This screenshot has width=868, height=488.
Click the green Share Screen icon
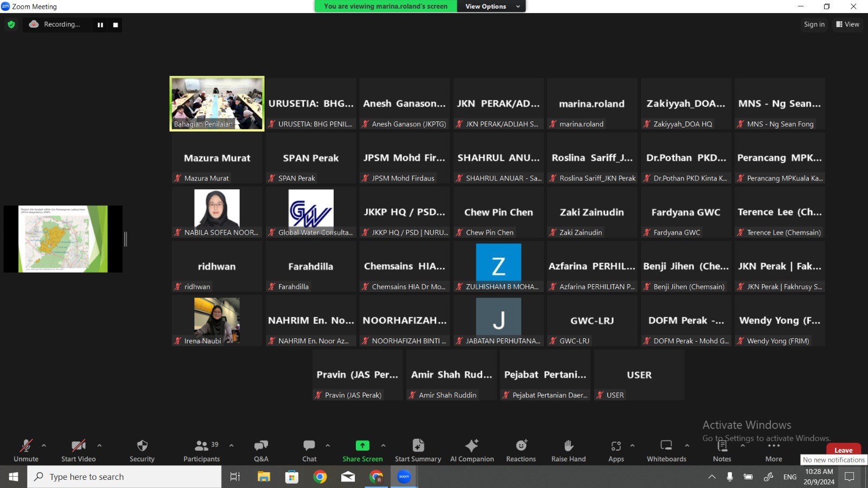(x=362, y=446)
